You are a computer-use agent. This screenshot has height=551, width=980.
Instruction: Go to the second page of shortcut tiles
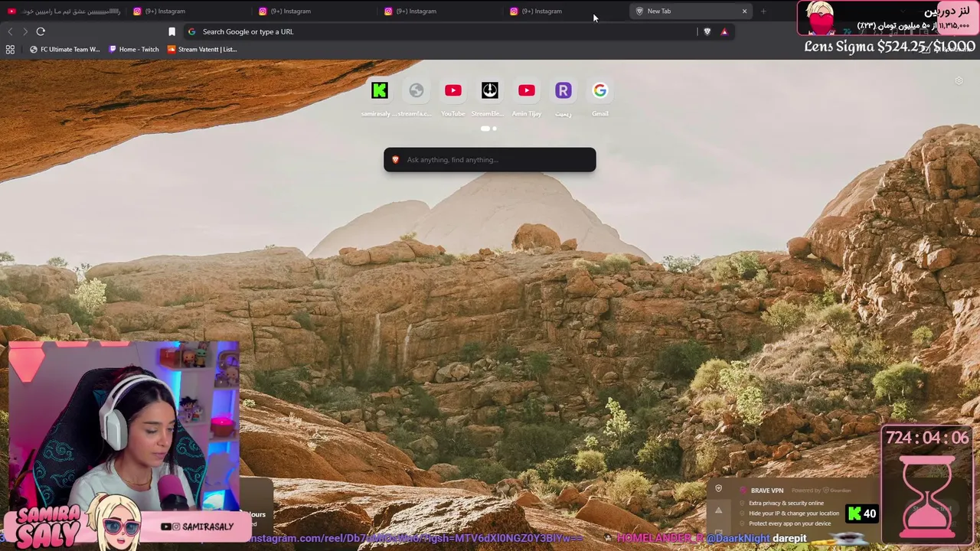495,129
